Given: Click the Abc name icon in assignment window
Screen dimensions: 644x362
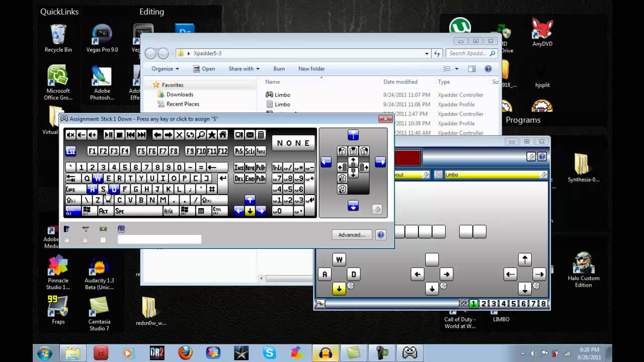Looking at the screenshot, I should tap(121, 229).
